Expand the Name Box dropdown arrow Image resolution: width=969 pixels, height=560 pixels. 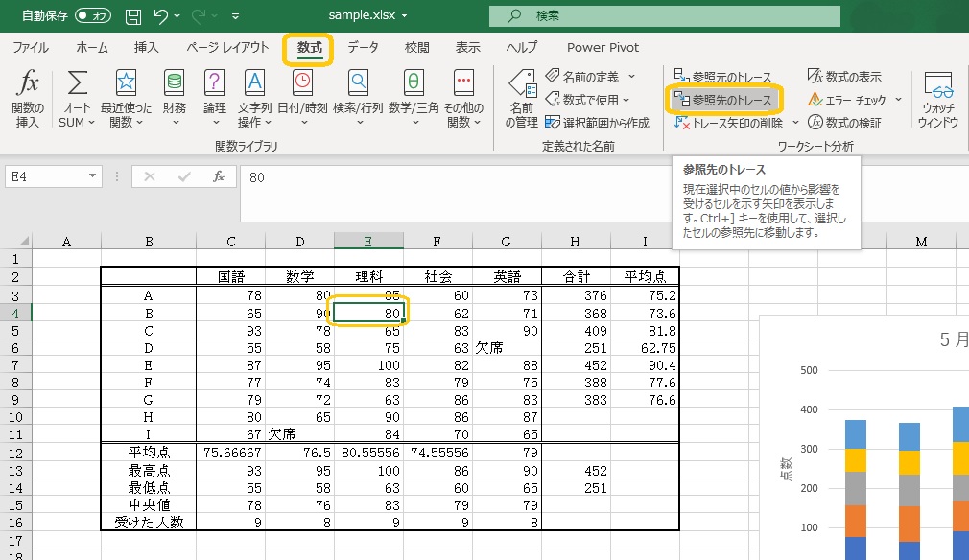[x=92, y=176]
